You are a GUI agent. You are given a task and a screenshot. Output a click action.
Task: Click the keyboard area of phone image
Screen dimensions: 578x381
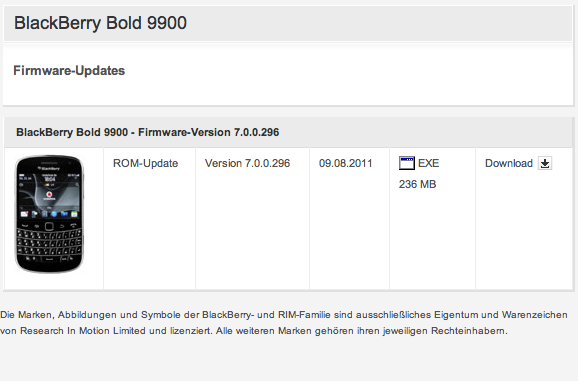[x=49, y=243]
